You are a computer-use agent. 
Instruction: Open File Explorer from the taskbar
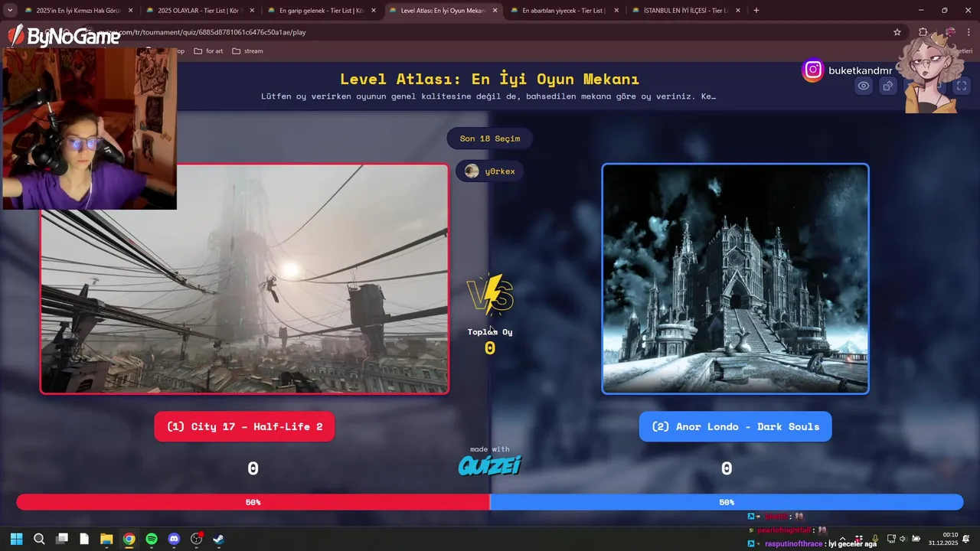pos(106,539)
